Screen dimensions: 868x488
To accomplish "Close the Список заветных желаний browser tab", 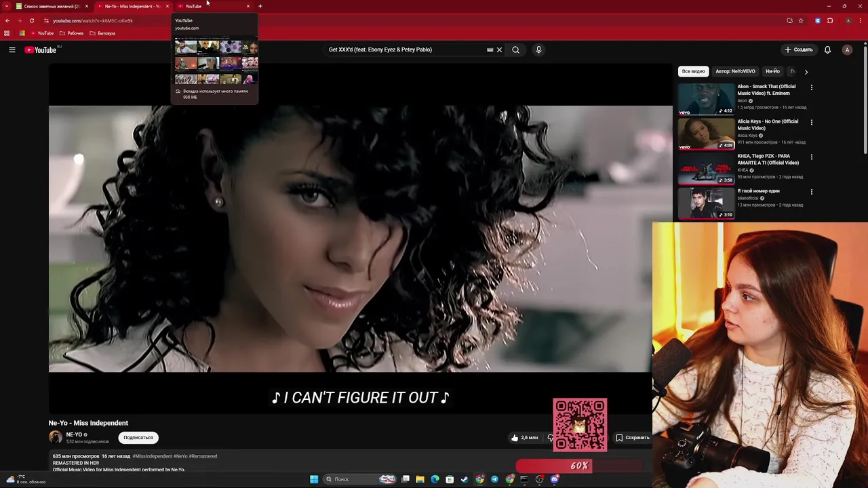I will (86, 6).
